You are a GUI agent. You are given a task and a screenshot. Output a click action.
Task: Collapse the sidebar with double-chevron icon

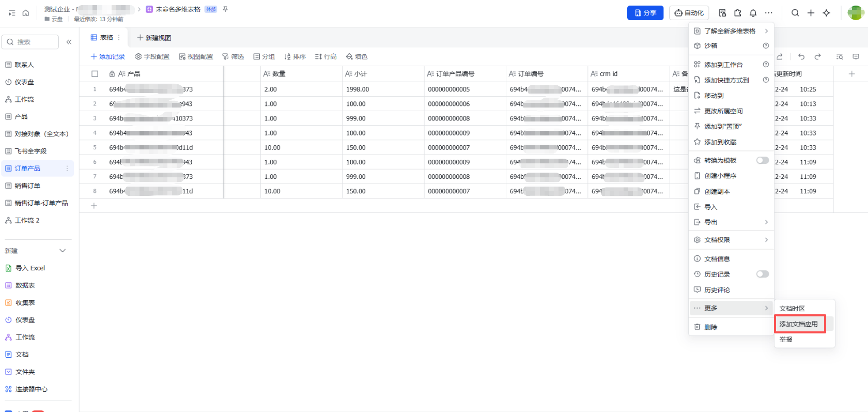[x=69, y=42]
